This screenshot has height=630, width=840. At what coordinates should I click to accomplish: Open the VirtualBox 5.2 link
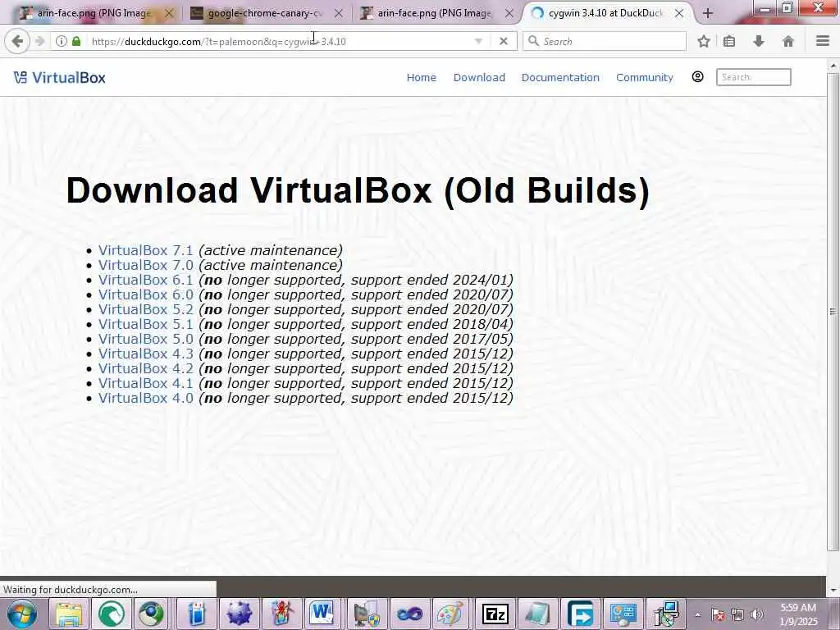[145, 309]
